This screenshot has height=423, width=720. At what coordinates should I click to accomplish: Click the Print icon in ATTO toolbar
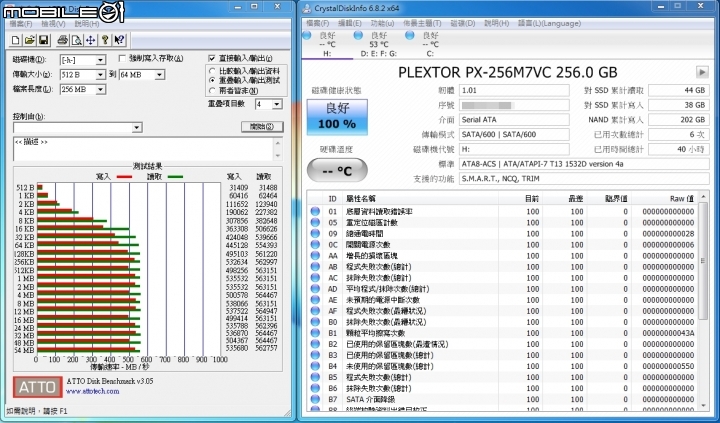63,40
